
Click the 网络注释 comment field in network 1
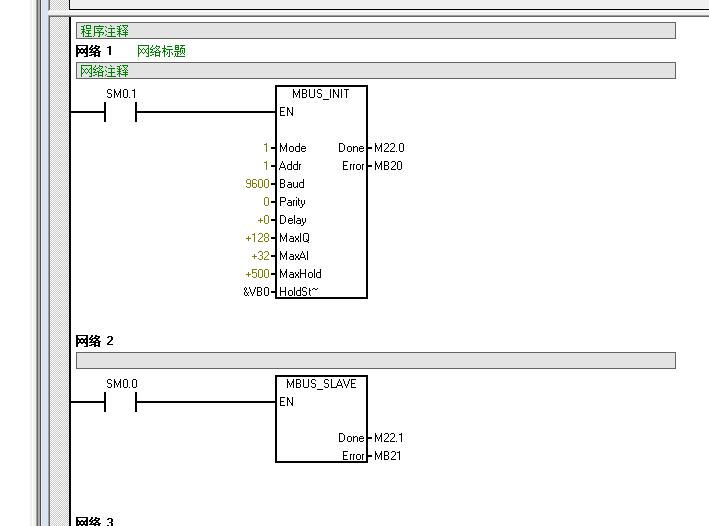(x=104, y=71)
